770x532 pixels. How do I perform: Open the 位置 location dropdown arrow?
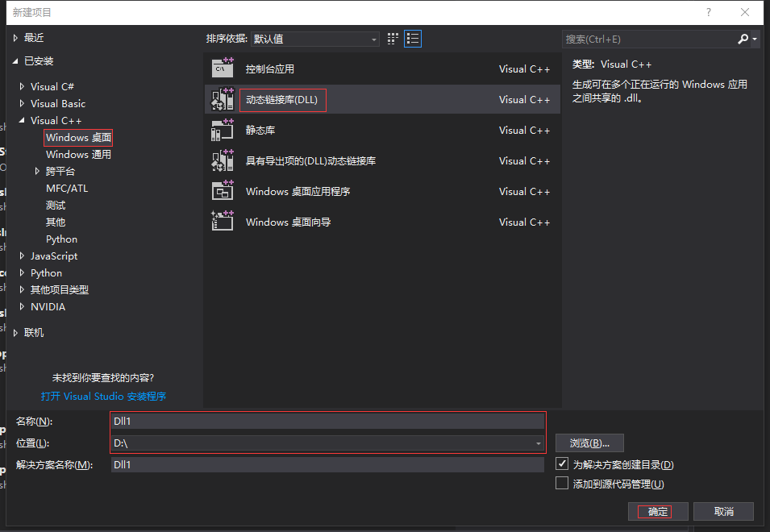(x=539, y=443)
